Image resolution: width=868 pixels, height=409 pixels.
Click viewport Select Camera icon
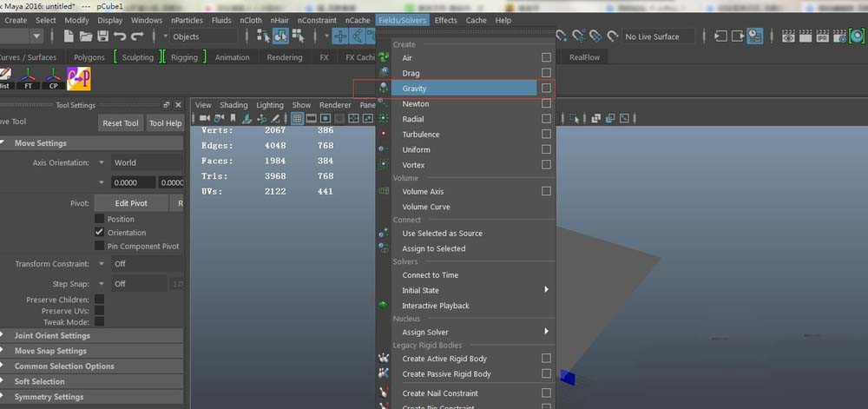[x=205, y=118]
